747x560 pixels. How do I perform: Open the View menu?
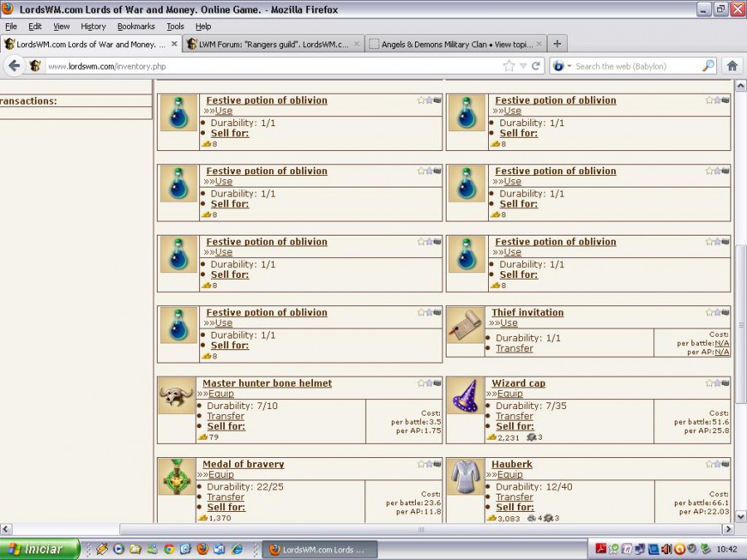pos(61,27)
